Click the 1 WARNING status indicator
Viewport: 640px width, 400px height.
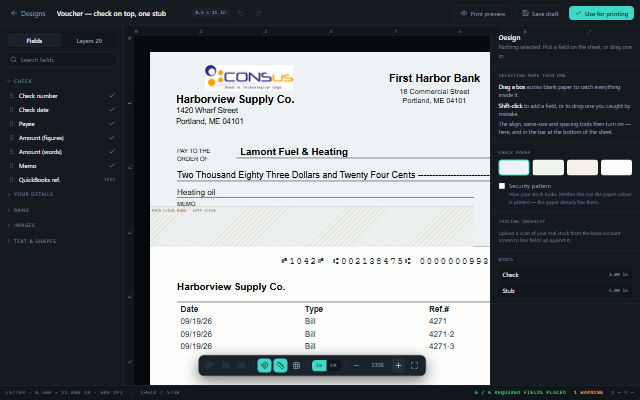tap(588, 393)
